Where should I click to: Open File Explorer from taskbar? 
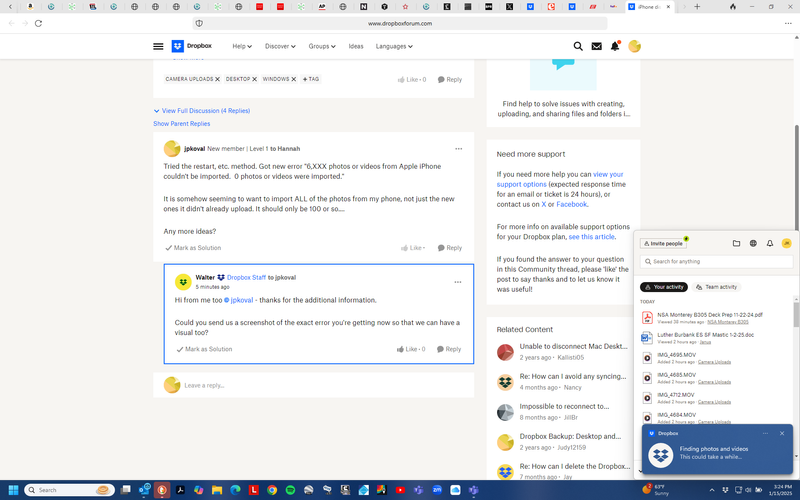tap(217, 490)
